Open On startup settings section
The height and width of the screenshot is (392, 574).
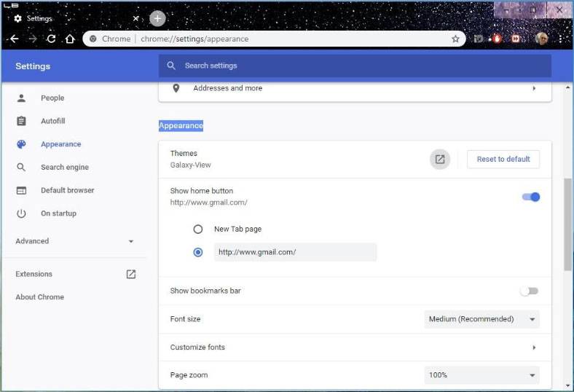pyautogui.click(x=58, y=213)
